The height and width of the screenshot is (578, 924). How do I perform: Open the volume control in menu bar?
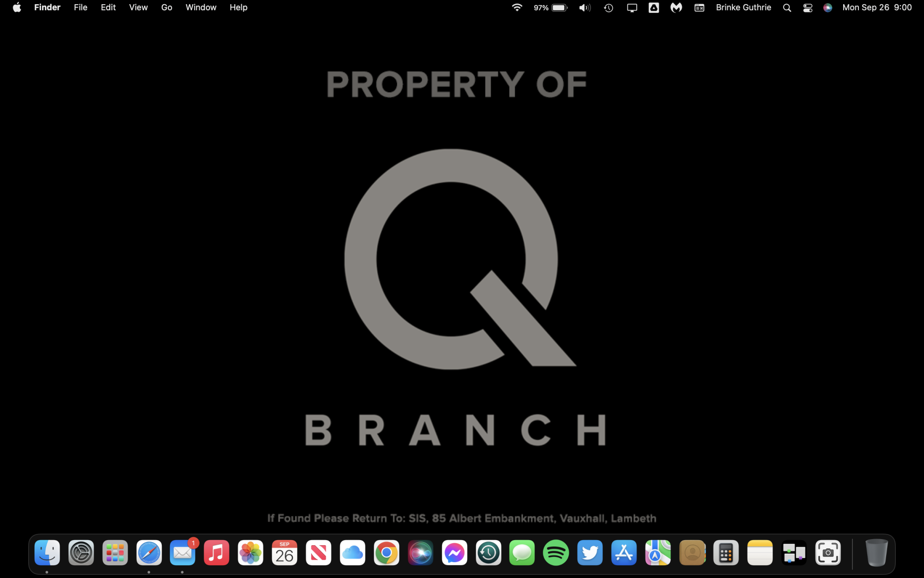click(585, 7)
